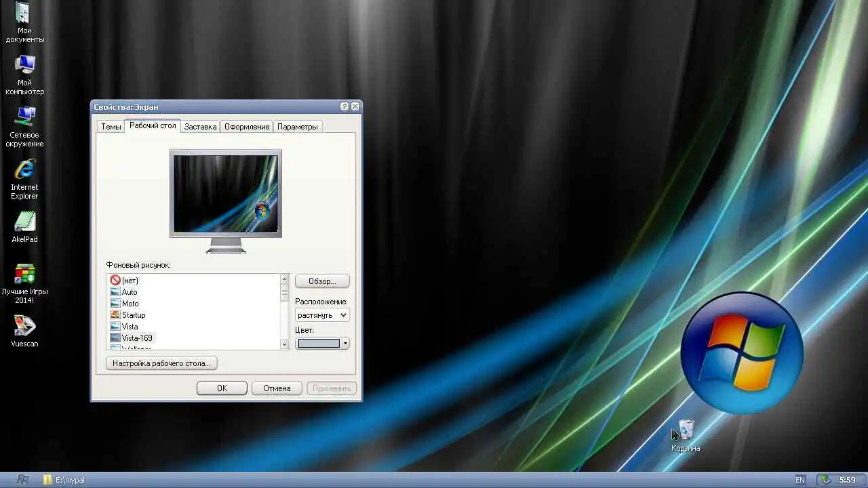The height and width of the screenshot is (488, 868).
Task: Select the Лучшие Игры 2014 desktop icon
Action: pos(25,283)
